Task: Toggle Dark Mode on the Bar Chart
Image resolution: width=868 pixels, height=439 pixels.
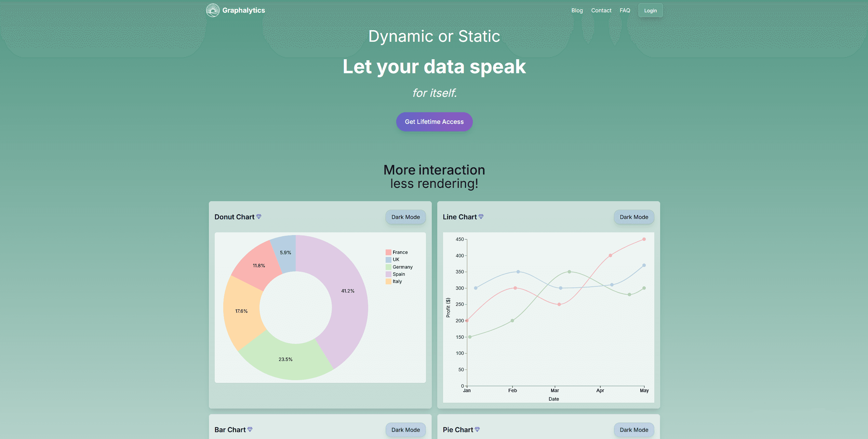Action: click(405, 430)
